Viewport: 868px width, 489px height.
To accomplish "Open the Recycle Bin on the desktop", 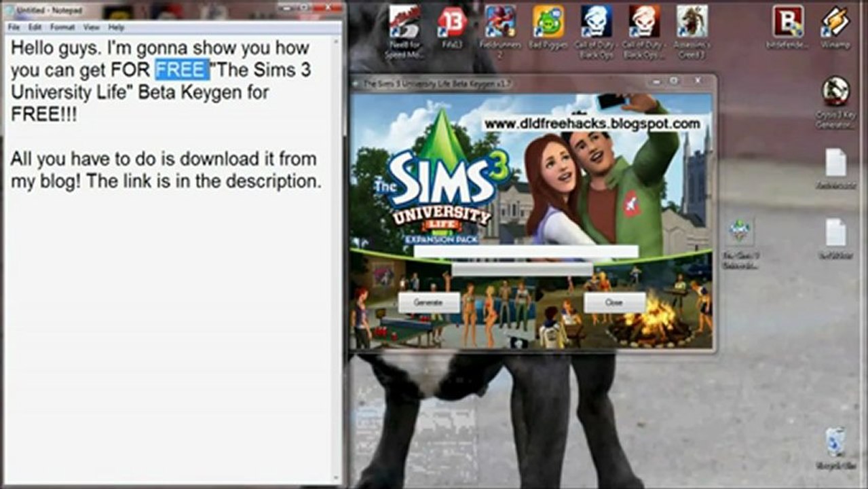I will click(x=835, y=449).
